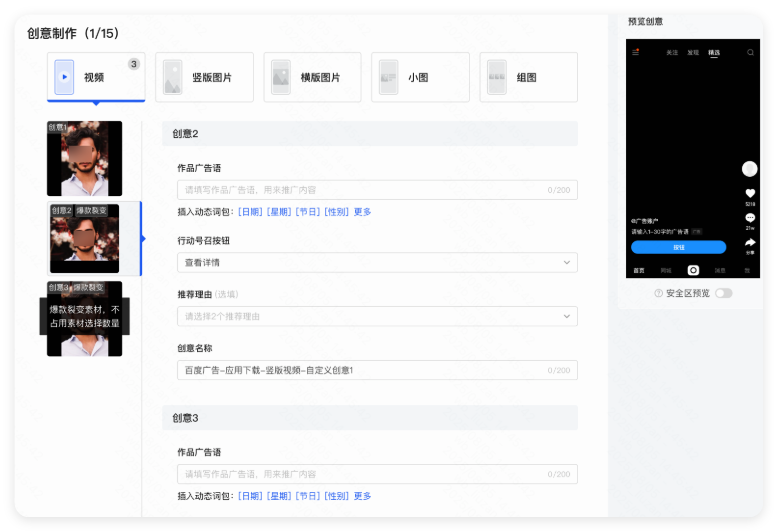The image size is (777, 531).
Task: Click the search icon in preview header
Action: click(750, 53)
